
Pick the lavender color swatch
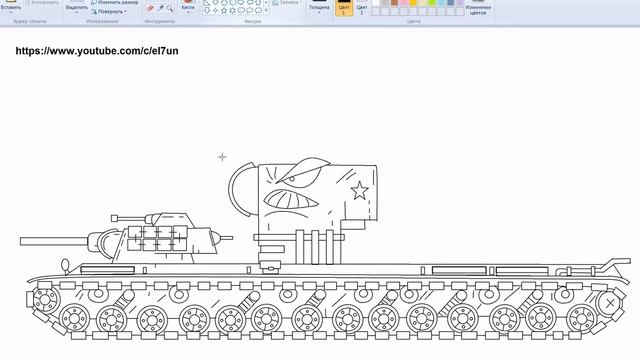click(460, 2)
